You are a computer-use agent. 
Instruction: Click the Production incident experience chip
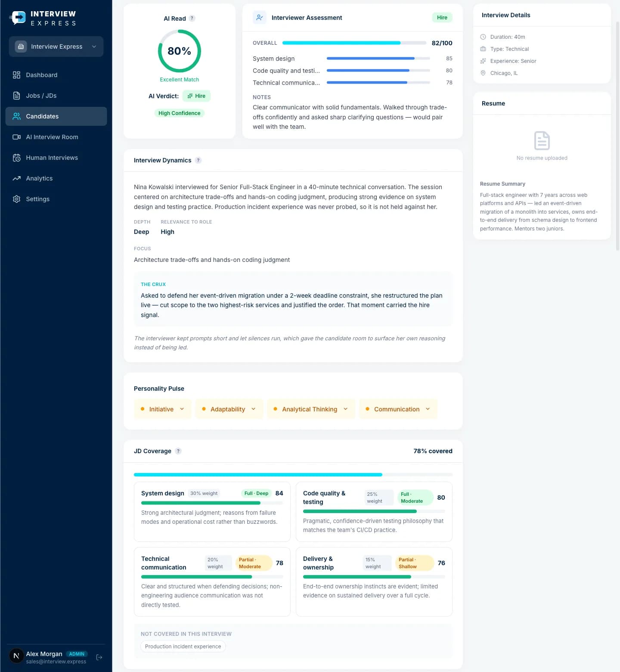[x=183, y=647]
